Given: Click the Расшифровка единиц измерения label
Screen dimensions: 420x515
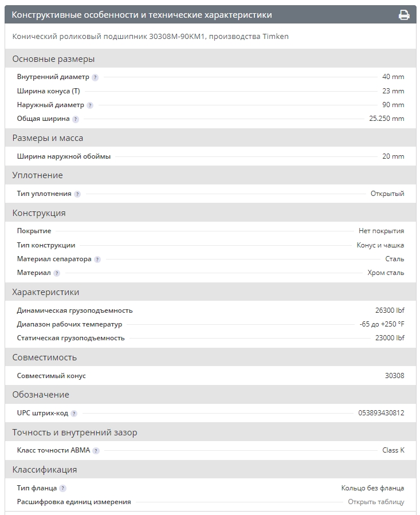Looking at the screenshot, I should coord(74,502).
